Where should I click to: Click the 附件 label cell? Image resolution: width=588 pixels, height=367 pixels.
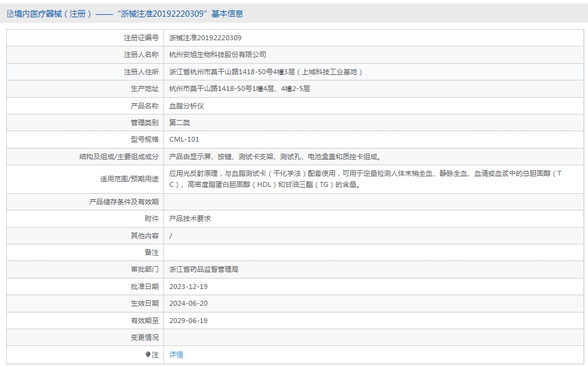85,218
